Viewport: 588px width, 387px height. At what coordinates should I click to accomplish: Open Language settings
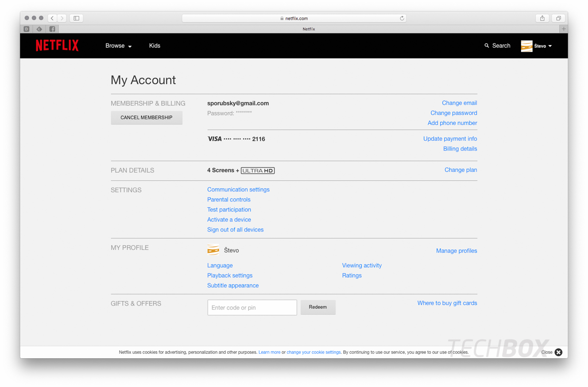pos(220,265)
